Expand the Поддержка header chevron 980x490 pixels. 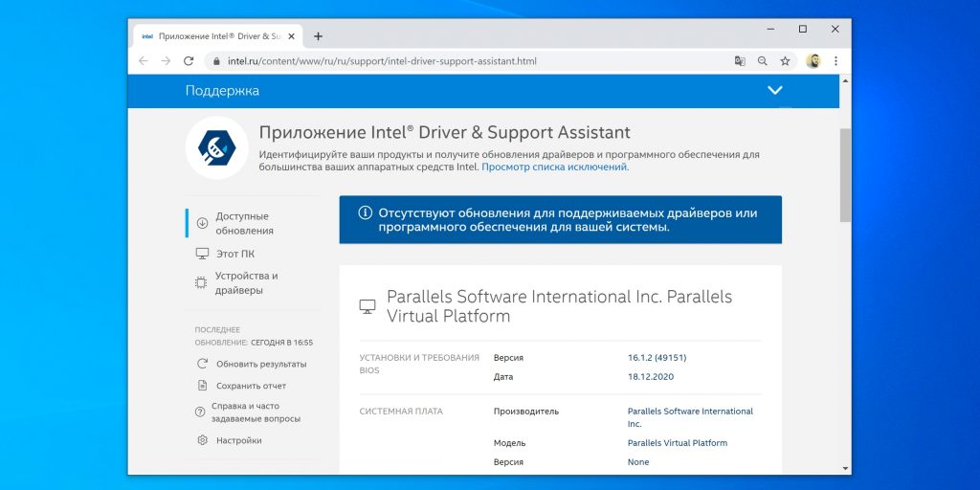click(x=775, y=91)
